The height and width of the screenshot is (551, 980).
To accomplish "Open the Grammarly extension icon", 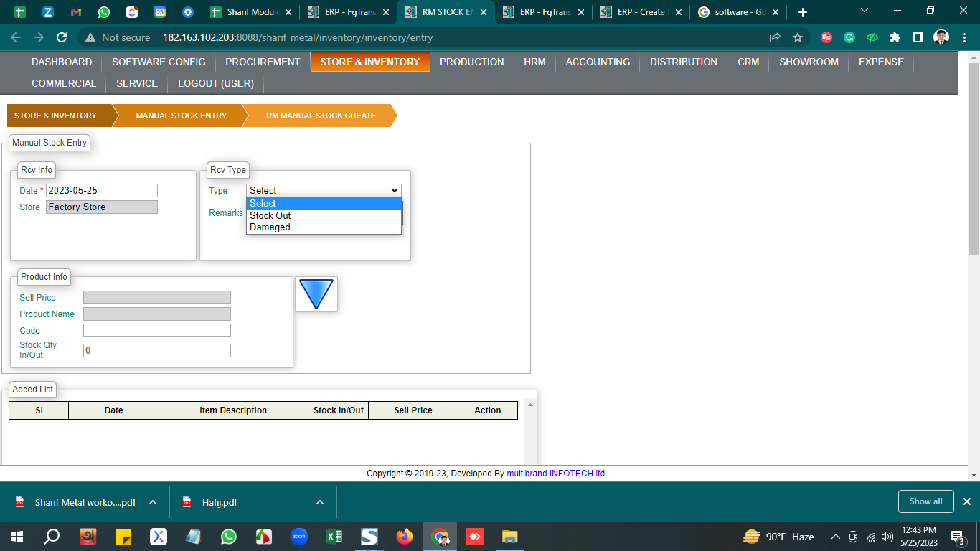I will pos(849,37).
